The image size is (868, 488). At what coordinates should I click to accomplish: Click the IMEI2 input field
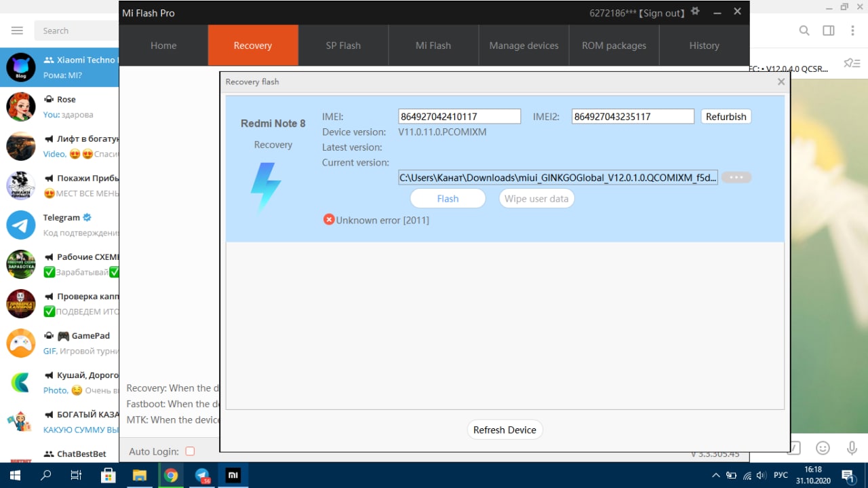click(x=633, y=116)
